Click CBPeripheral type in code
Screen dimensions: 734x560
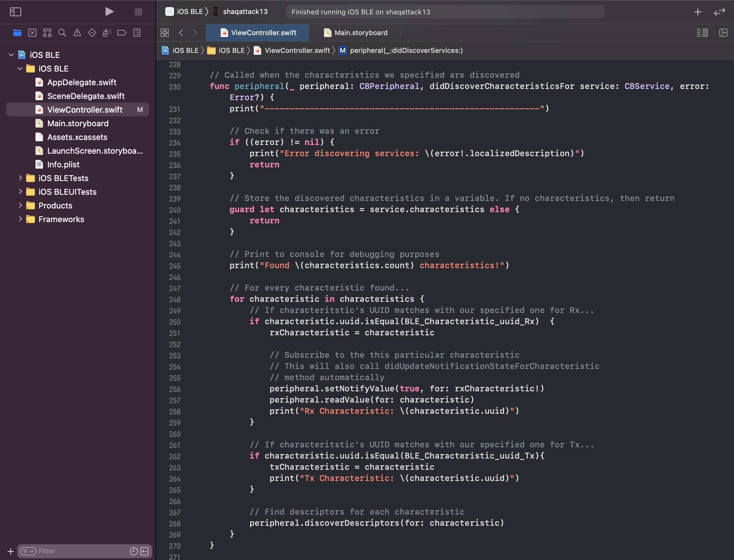coord(389,86)
